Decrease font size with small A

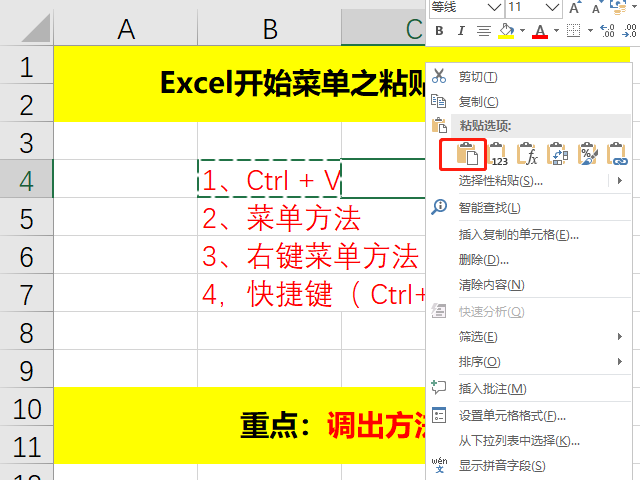pos(596,8)
